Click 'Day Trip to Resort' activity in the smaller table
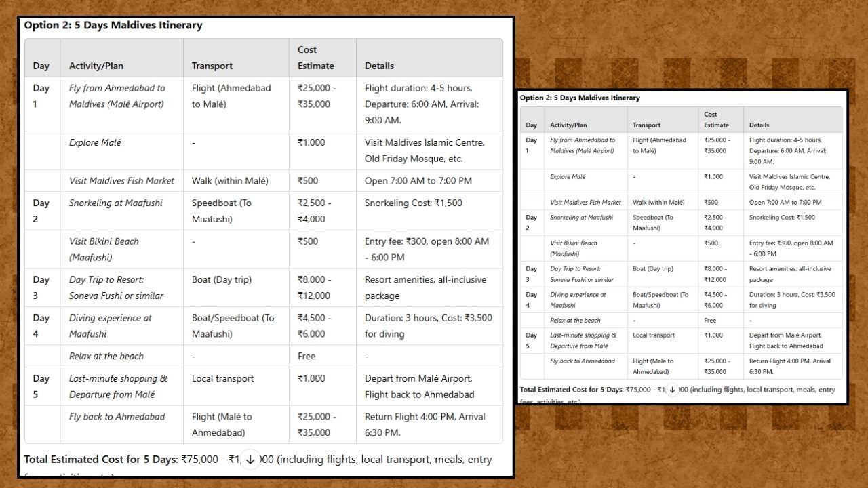The image size is (868, 488). (x=582, y=274)
